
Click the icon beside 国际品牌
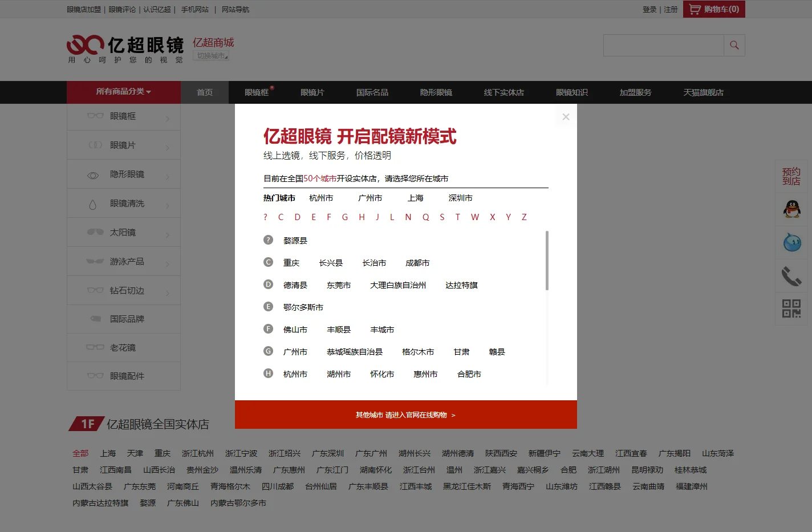click(x=96, y=319)
